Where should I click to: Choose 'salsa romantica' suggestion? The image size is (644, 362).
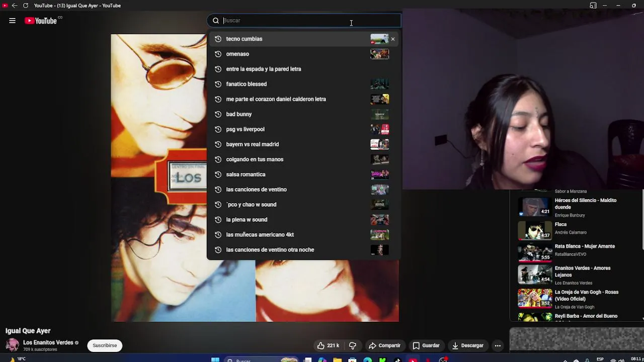point(246,174)
